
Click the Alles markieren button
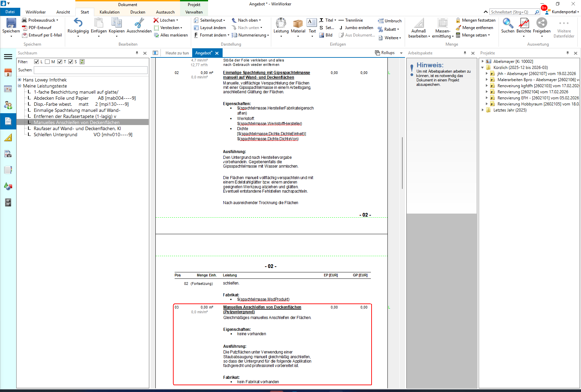[x=171, y=35]
